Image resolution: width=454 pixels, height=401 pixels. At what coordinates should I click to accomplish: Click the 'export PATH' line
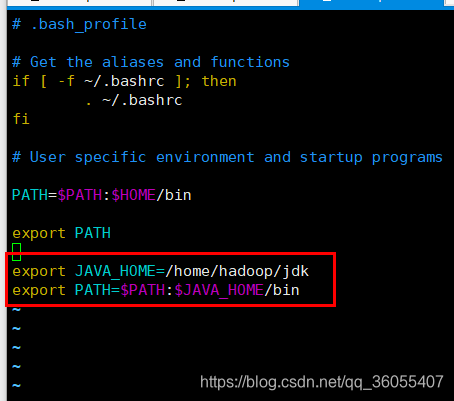pyautogui.click(x=61, y=233)
